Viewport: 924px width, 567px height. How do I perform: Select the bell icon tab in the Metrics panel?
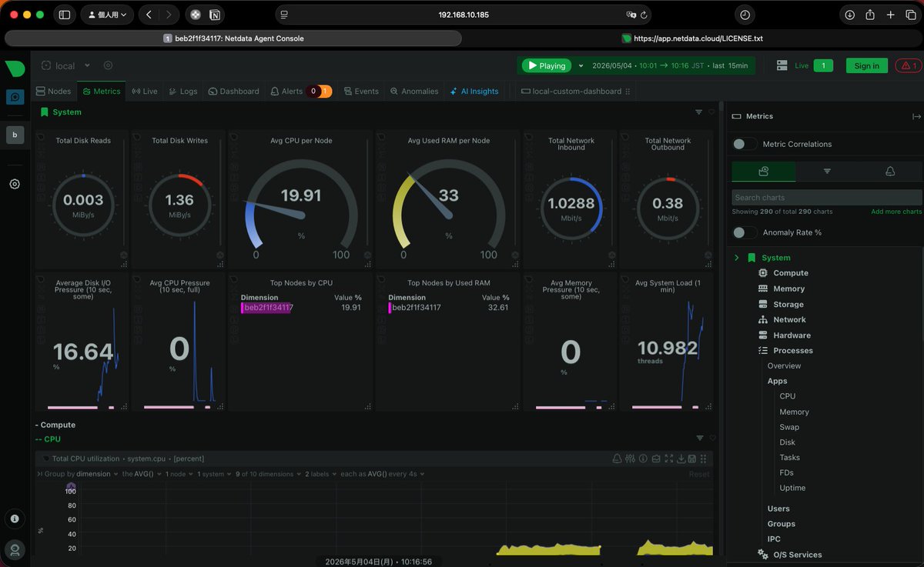(890, 172)
